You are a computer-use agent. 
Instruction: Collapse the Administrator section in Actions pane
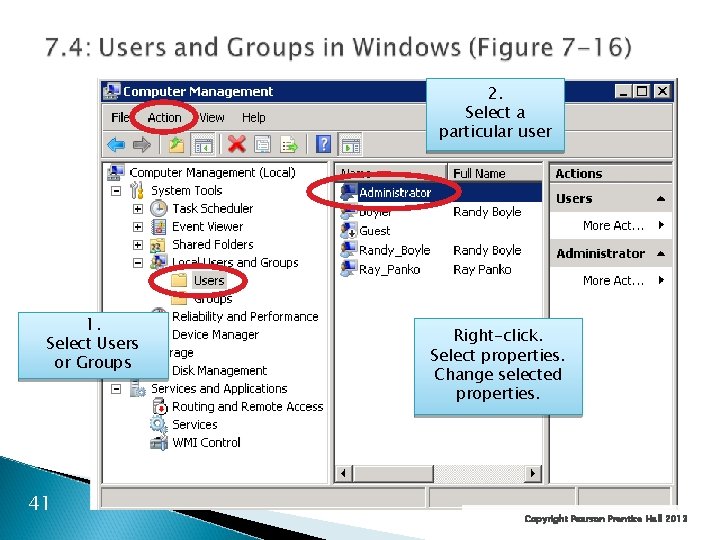point(661,253)
